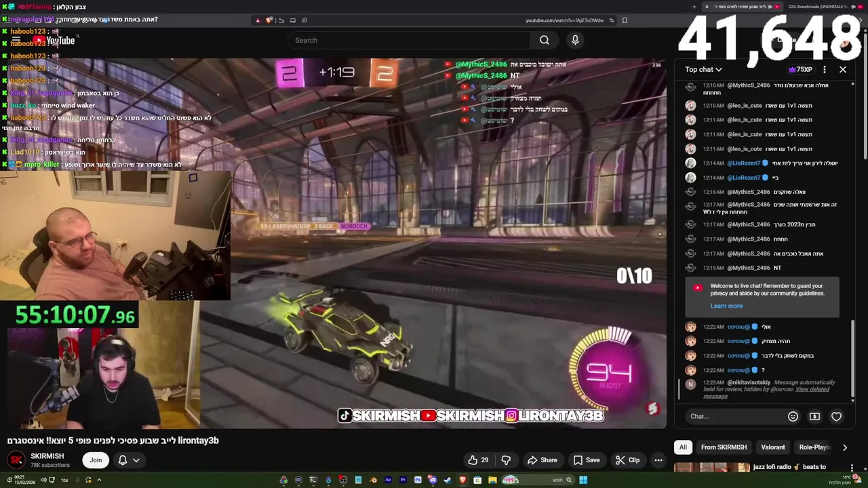Open Brave browser taskbar icon
The width and height of the screenshot is (868, 488).
pos(462,481)
